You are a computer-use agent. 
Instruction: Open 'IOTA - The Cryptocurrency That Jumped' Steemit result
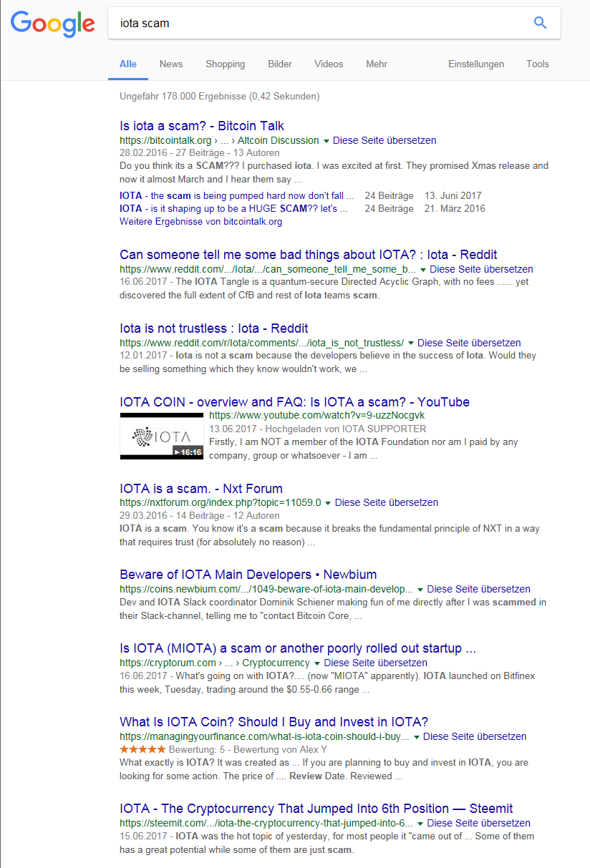click(316, 809)
